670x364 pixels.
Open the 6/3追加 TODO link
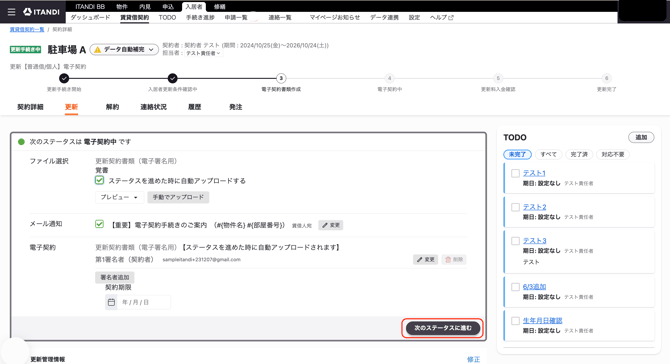535,287
